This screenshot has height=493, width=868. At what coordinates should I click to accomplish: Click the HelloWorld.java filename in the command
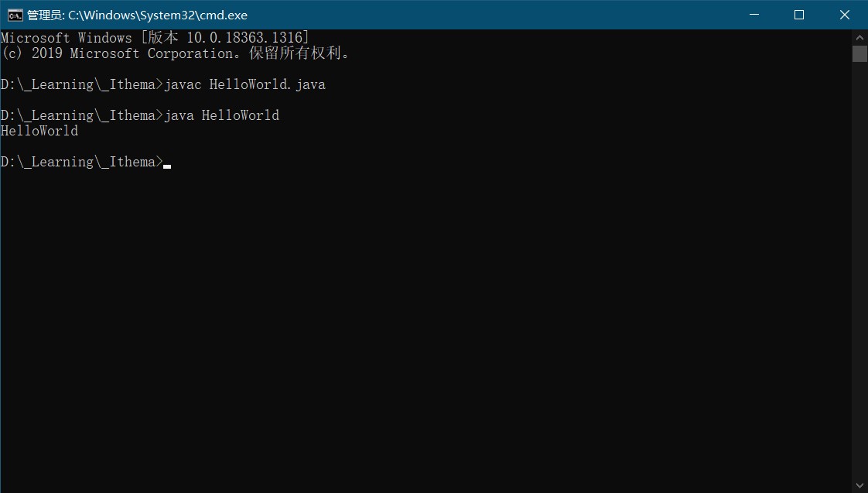click(x=268, y=85)
